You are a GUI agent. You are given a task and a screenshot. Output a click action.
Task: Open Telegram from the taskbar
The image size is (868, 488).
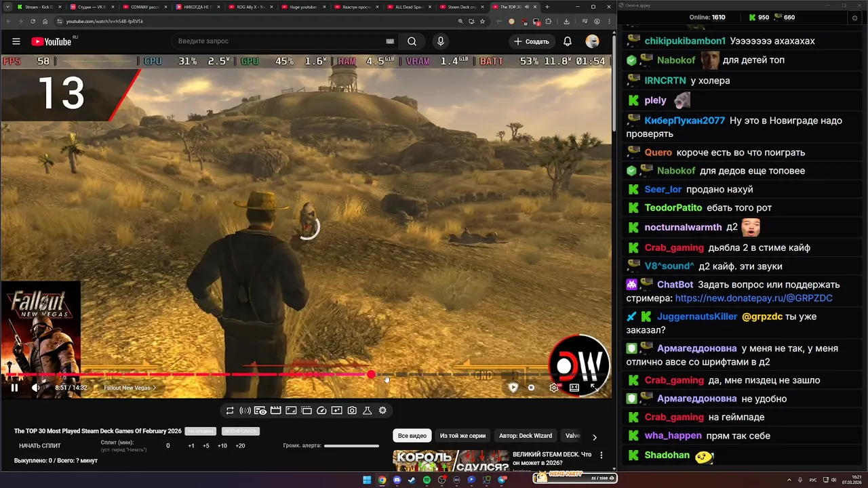click(x=502, y=480)
